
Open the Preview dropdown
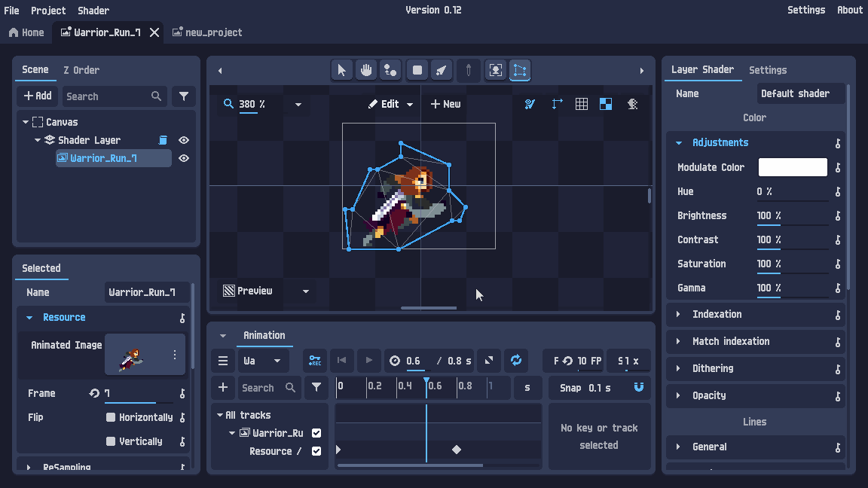(306, 291)
